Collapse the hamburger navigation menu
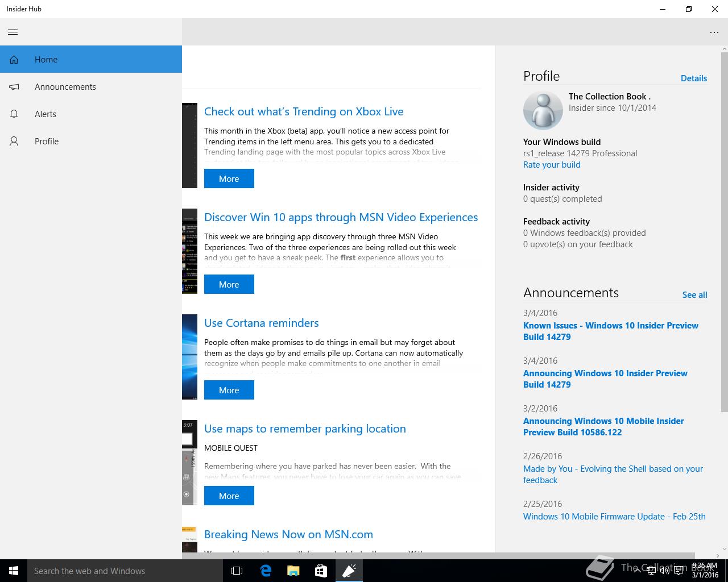The width and height of the screenshot is (728, 582). (13, 32)
